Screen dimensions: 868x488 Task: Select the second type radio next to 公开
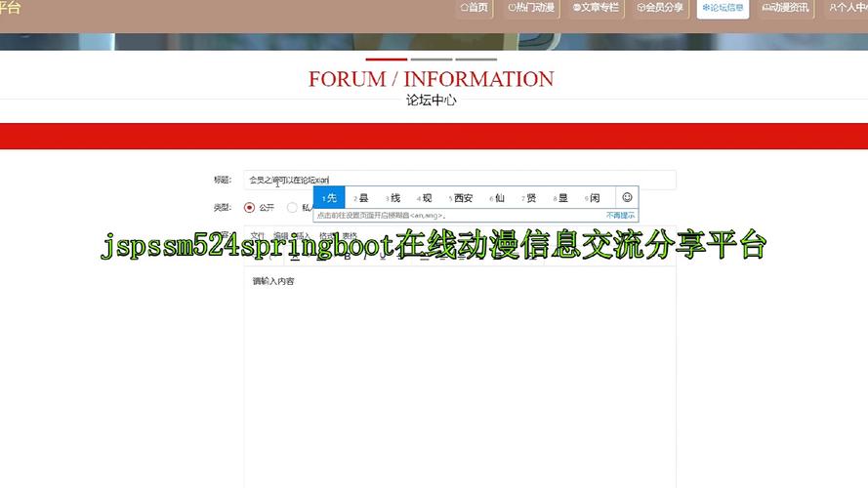pos(292,208)
